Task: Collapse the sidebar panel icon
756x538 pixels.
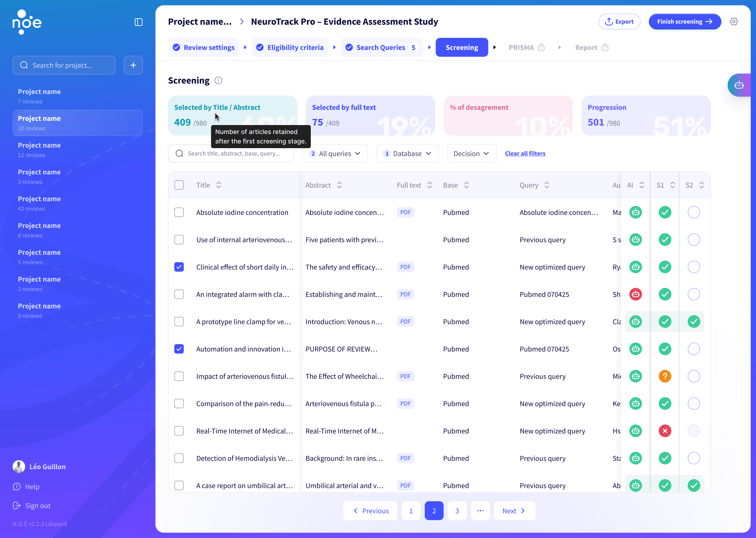Action: tap(138, 22)
